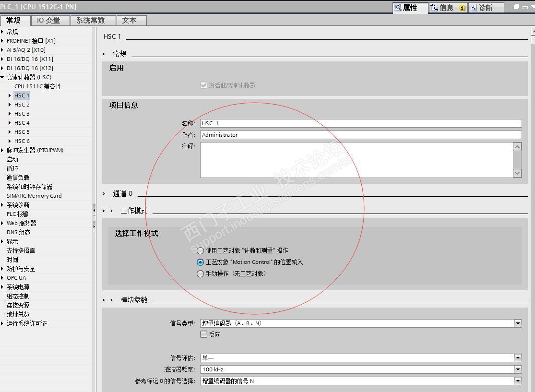This screenshot has height=392, width=535.
Task: Expand the HSC 1 tree node
Action: [x=10, y=95]
